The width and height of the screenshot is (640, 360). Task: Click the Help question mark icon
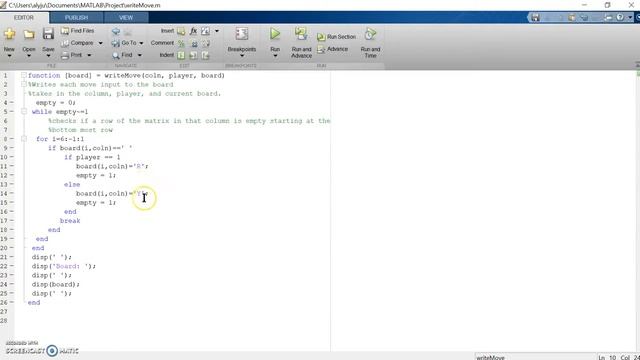click(x=620, y=18)
